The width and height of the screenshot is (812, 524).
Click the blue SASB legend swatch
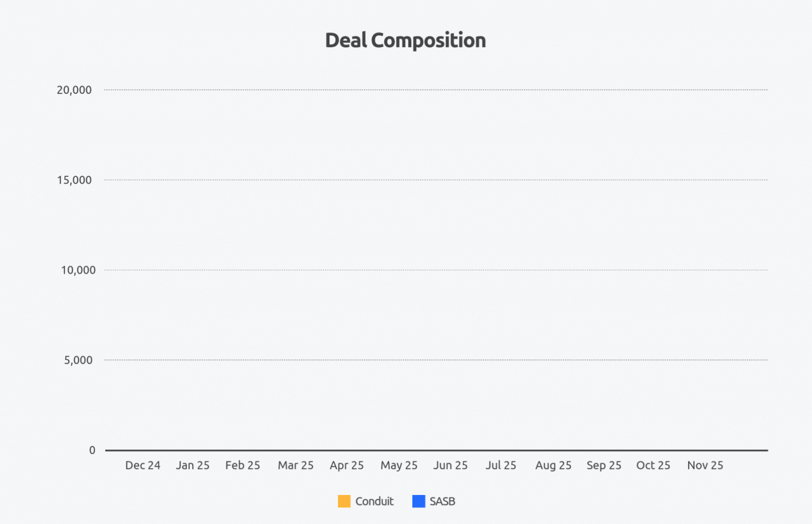419,501
